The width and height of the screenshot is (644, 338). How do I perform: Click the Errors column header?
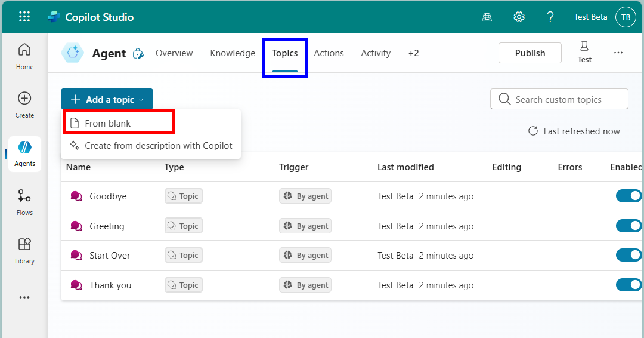[569, 167]
